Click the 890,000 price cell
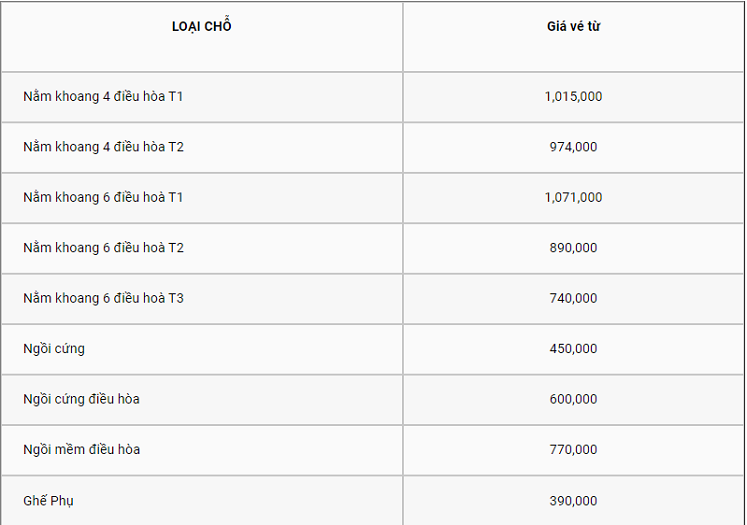 click(x=573, y=249)
